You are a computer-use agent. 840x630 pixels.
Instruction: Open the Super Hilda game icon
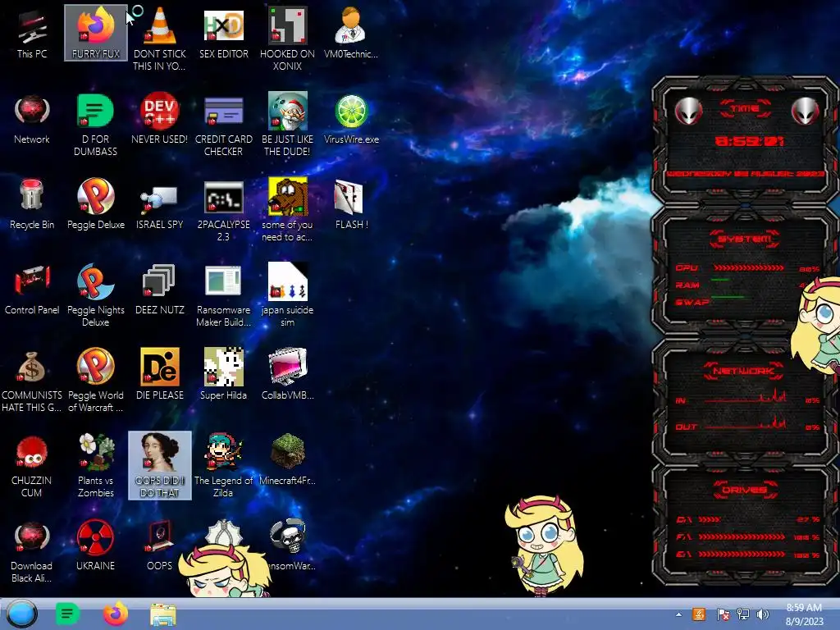pyautogui.click(x=223, y=374)
